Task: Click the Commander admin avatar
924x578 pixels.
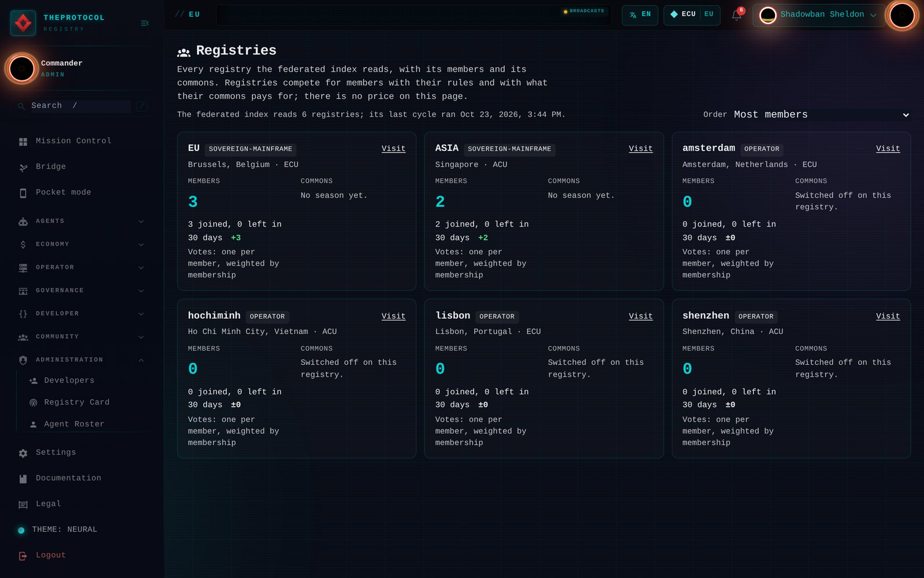Action: [22, 69]
